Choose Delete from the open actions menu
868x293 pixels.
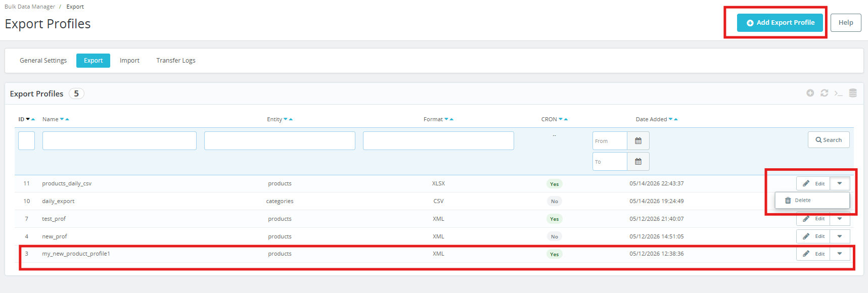point(812,201)
